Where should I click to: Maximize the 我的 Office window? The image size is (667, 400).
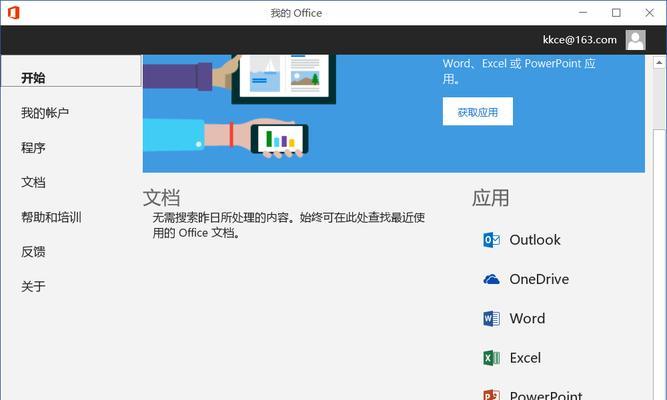pyautogui.click(x=616, y=13)
